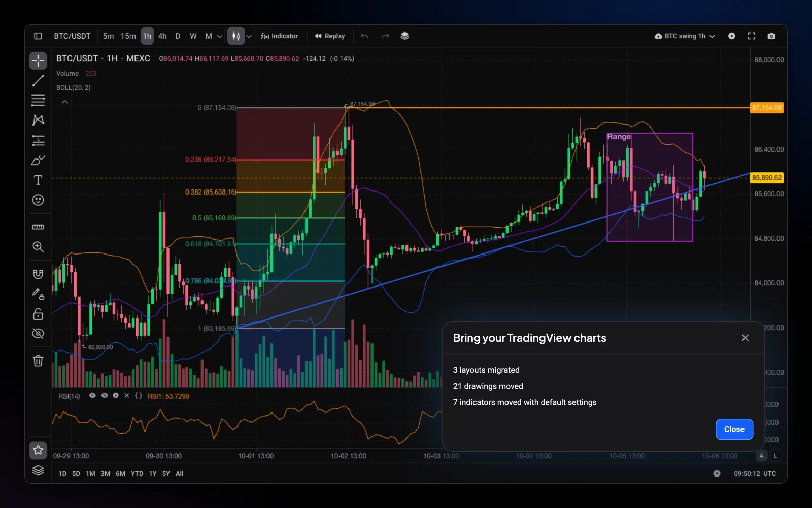
Task: Toggle lock all drawings
Action: coord(38,314)
